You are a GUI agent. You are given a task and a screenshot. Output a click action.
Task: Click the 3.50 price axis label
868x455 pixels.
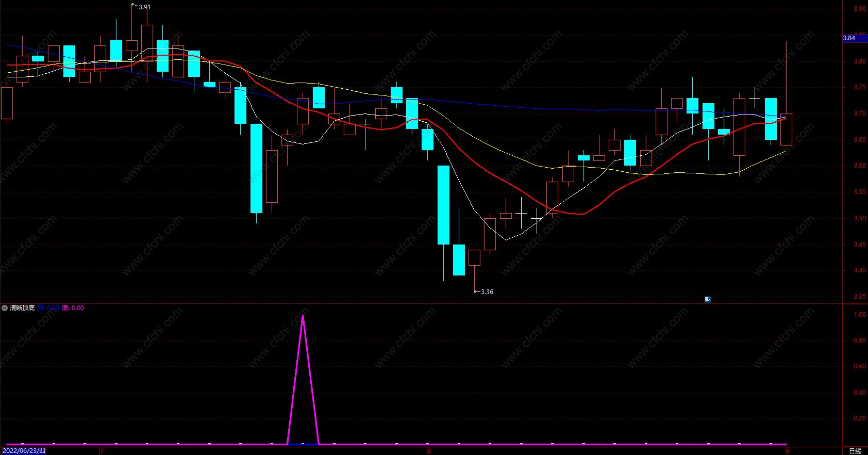pyautogui.click(x=860, y=218)
